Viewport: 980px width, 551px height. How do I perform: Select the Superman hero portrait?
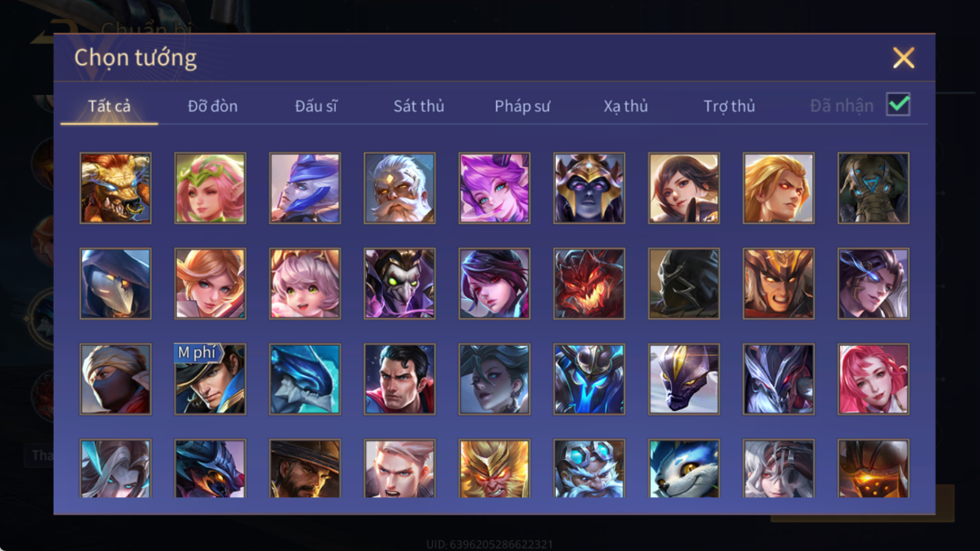(399, 379)
